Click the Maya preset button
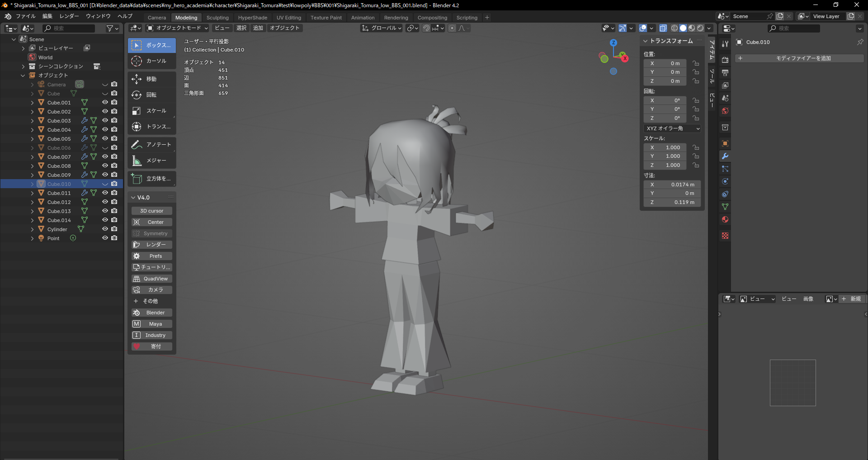 tap(152, 324)
